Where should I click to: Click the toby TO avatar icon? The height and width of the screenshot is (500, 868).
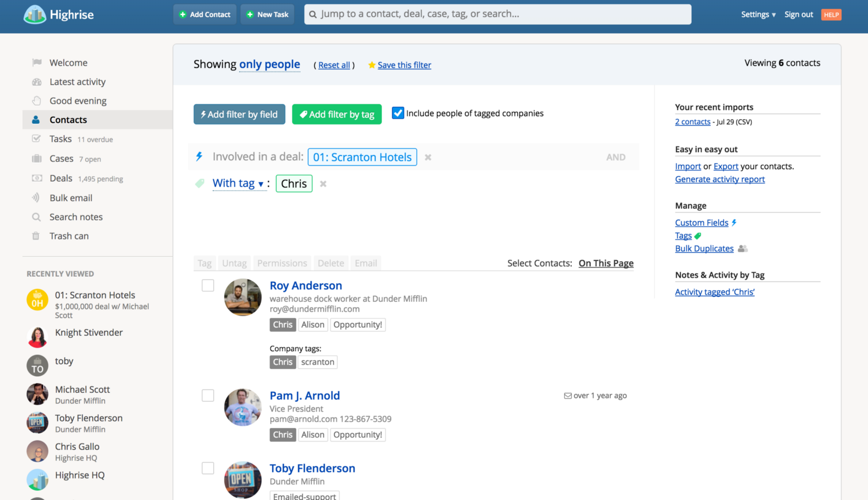click(37, 365)
